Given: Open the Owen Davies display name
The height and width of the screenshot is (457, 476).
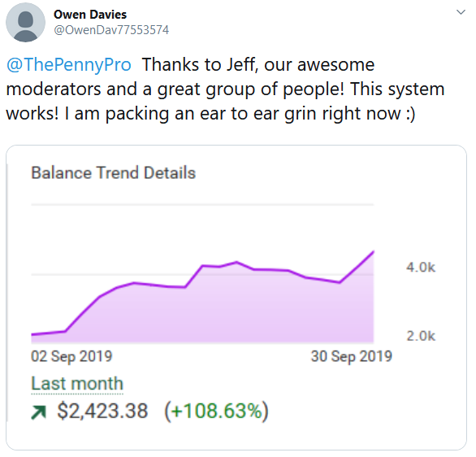Looking at the screenshot, I should pyautogui.click(x=90, y=15).
